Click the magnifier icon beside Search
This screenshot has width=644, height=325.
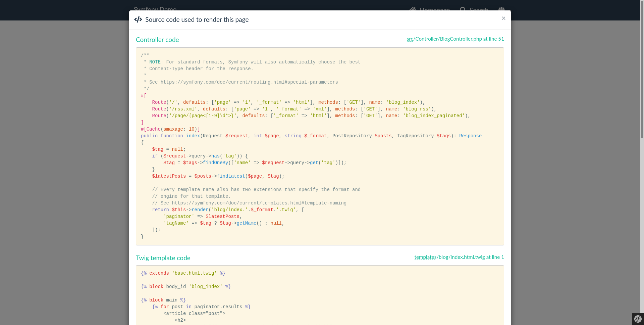463,9
